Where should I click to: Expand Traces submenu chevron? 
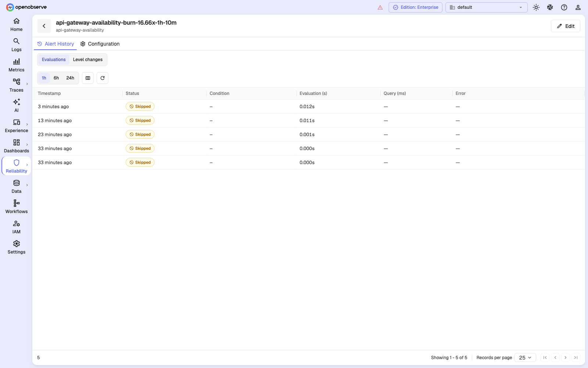tap(27, 84)
